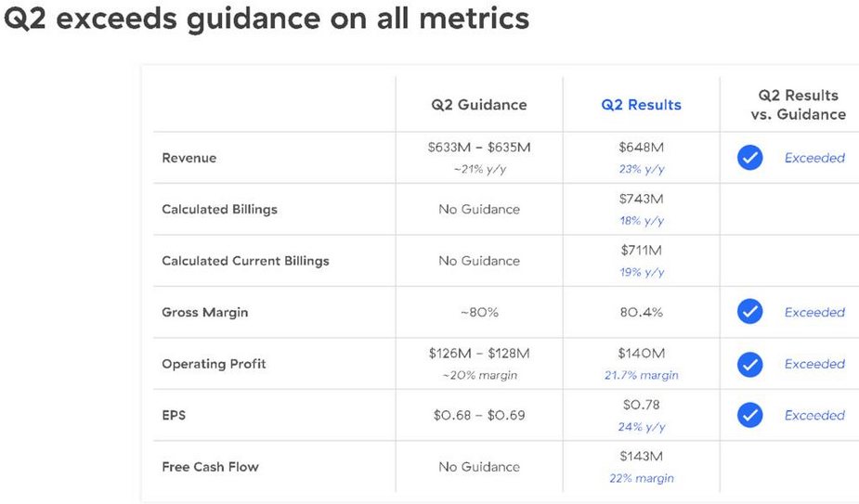Click the blue checkmark in the EPS row

[x=749, y=415]
